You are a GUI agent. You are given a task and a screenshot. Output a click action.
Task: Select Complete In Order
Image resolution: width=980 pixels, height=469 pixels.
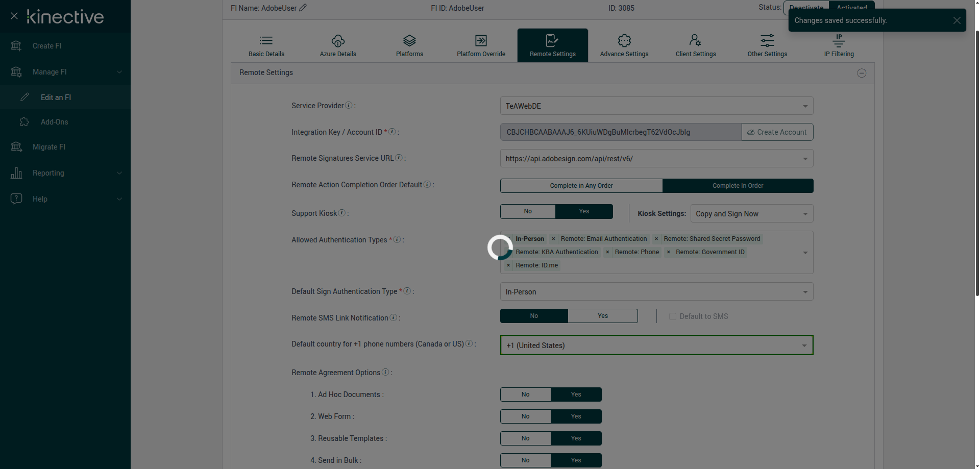click(x=738, y=186)
